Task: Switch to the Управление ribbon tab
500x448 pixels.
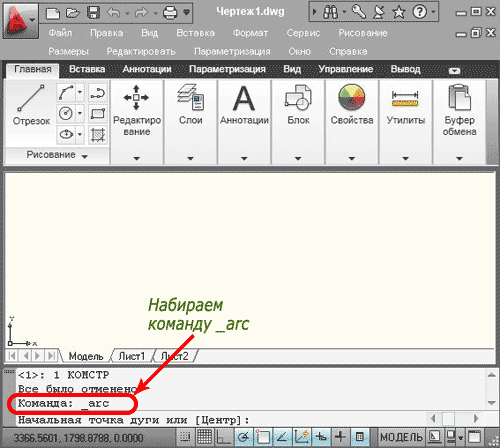Action: [x=346, y=69]
